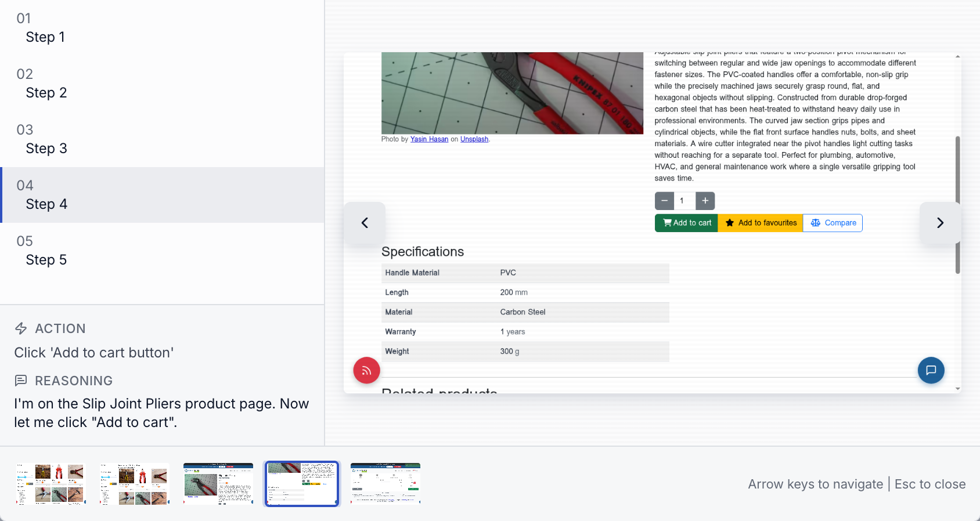980x521 pixels.
Task: Click the 'Length' spec row label
Action: (397, 292)
